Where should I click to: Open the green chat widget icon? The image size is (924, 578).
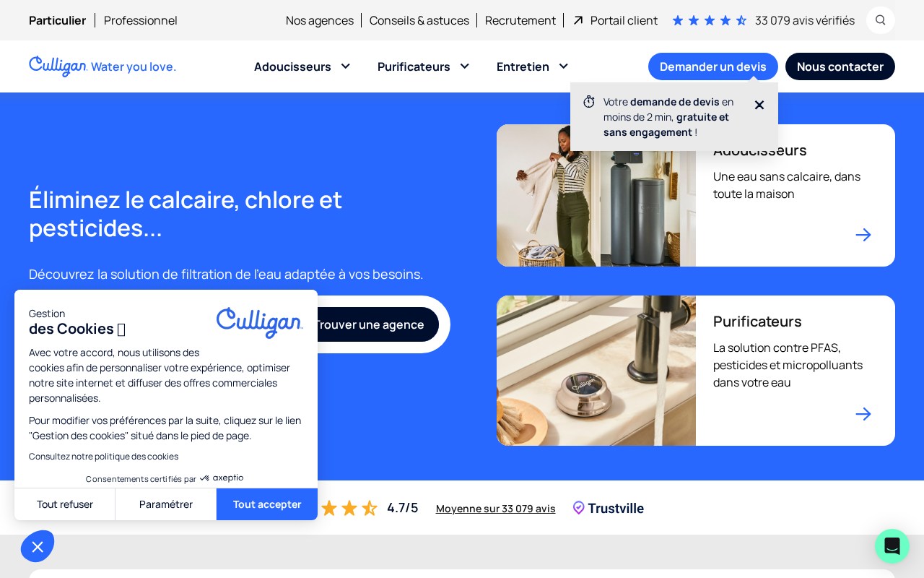pyautogui.click(x=892, y=546)
